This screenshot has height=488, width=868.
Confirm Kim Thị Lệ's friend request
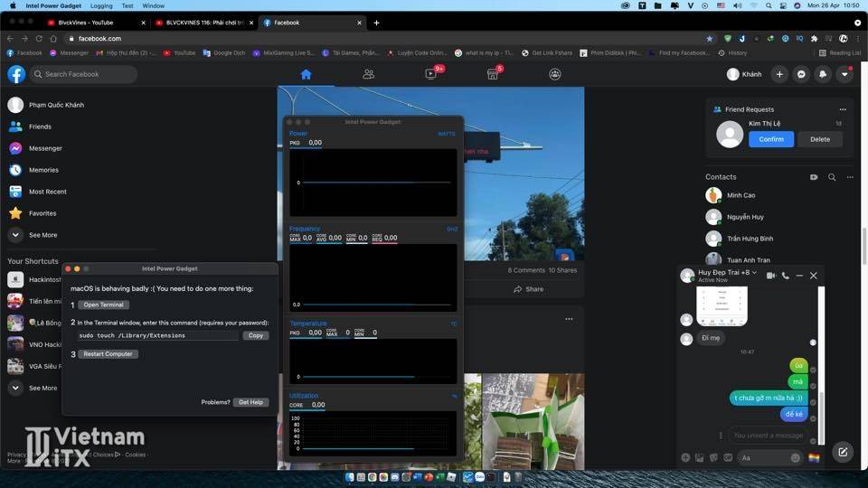(771, 139)
